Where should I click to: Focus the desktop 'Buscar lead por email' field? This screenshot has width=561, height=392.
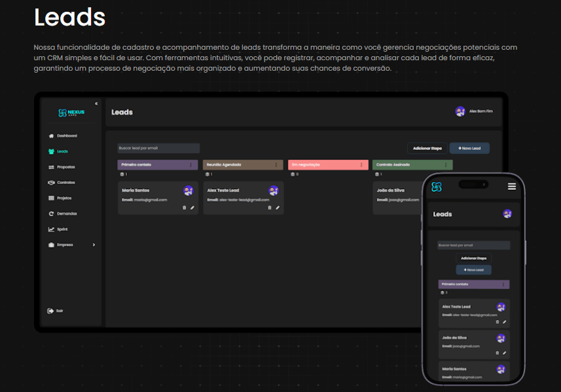pos(158,148)
